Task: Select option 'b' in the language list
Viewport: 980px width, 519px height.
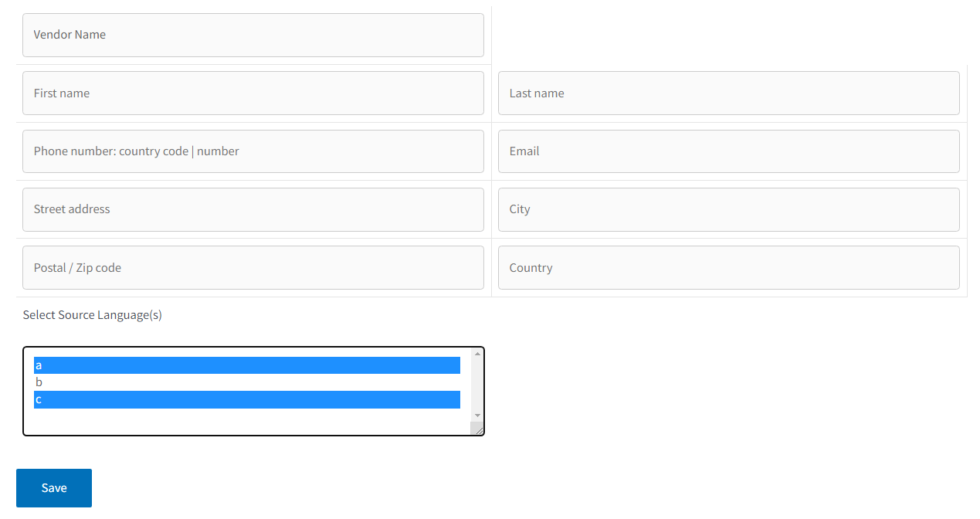Action: (x=232, y=382)
